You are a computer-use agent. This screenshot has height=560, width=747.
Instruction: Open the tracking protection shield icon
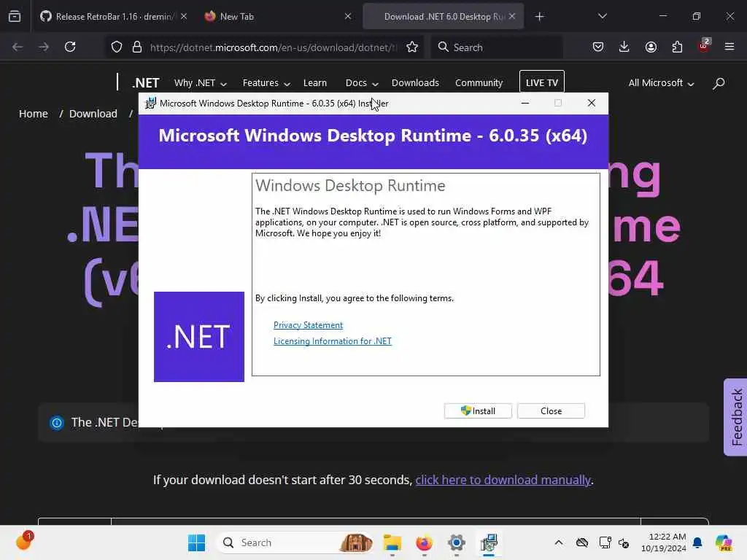coord(117,47)
